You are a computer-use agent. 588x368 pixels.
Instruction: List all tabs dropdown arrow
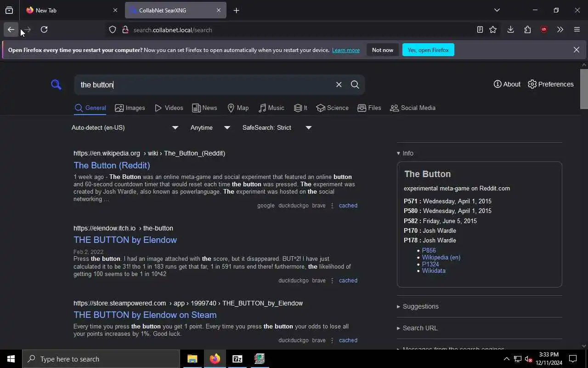point(497,10)
